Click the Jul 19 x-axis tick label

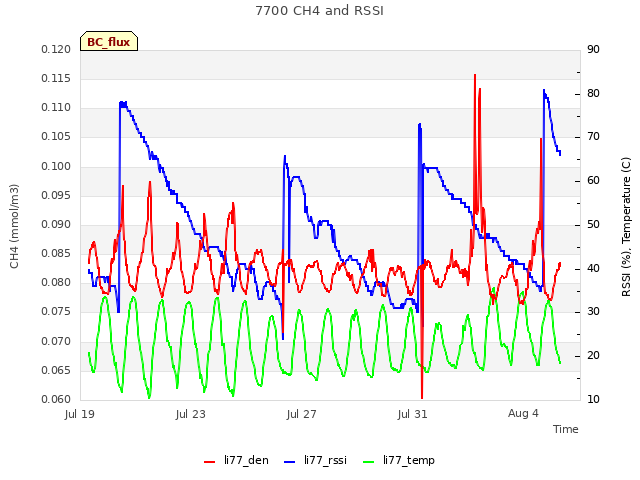point(80,414)
